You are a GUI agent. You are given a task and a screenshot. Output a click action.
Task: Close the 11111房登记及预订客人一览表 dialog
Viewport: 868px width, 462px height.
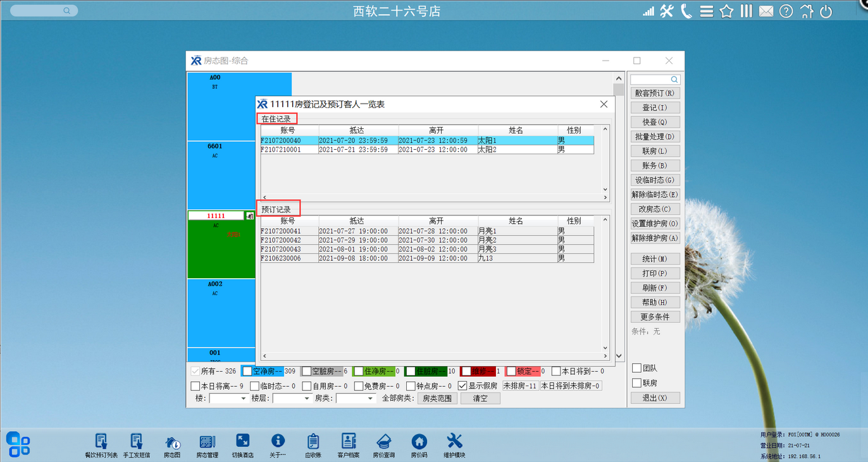pyautogui.click(x=604, y=104)
